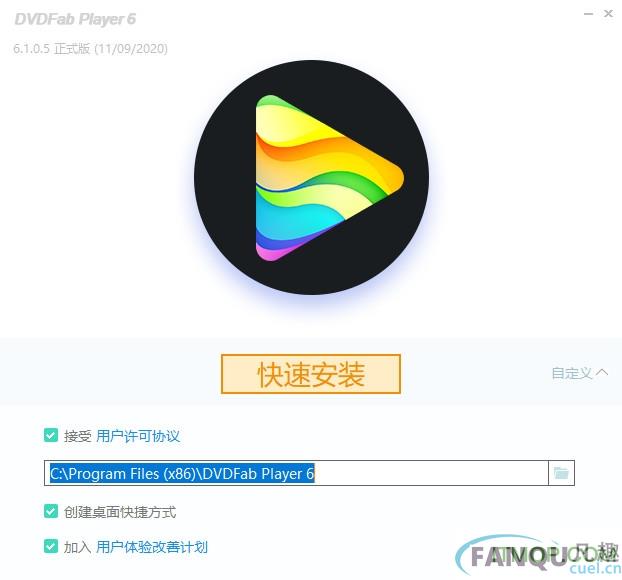Screen dimensions: 622x580
Task: Open the 用户许可协议 link
Action: point(138,436)
